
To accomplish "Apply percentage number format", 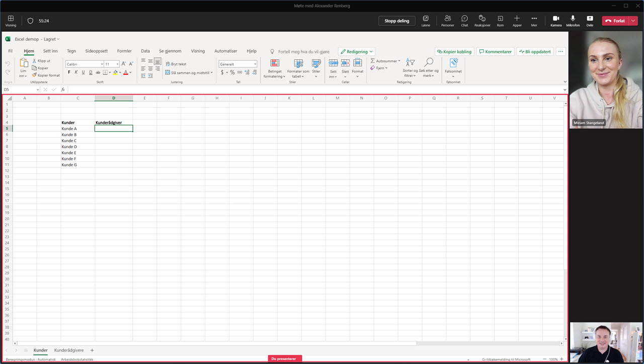I will tap(232, 72).
